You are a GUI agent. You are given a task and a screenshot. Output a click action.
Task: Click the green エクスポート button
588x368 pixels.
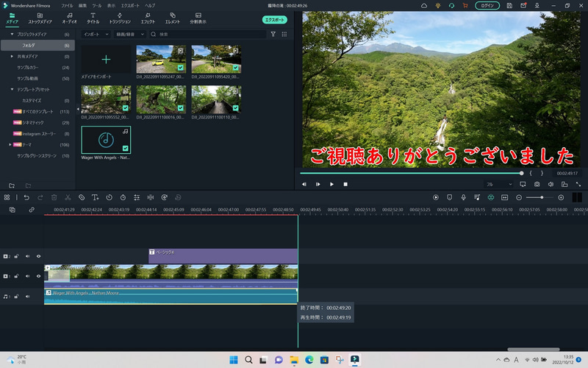[274, 20]
